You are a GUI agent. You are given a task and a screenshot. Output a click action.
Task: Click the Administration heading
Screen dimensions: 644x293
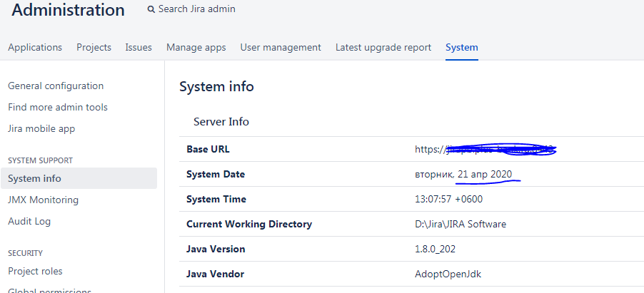pos(68,10)
